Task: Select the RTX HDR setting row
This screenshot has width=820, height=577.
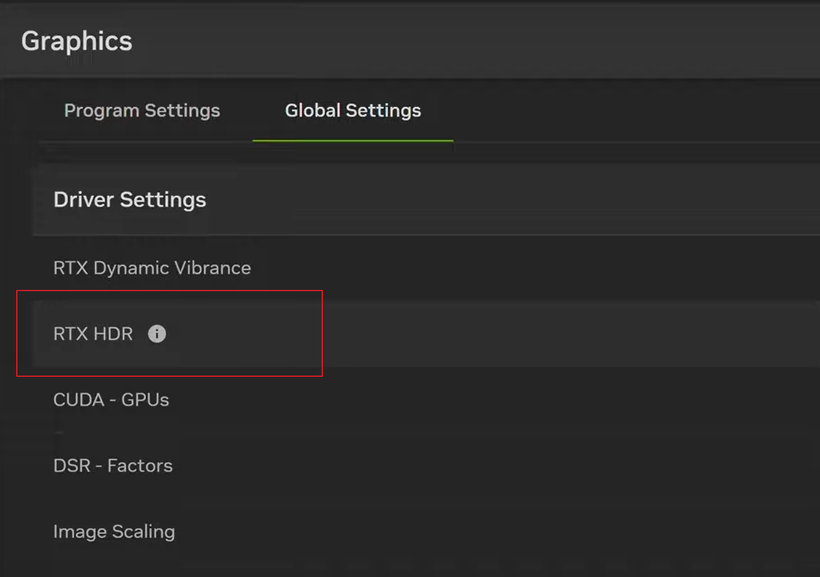Action: (400, 334)
